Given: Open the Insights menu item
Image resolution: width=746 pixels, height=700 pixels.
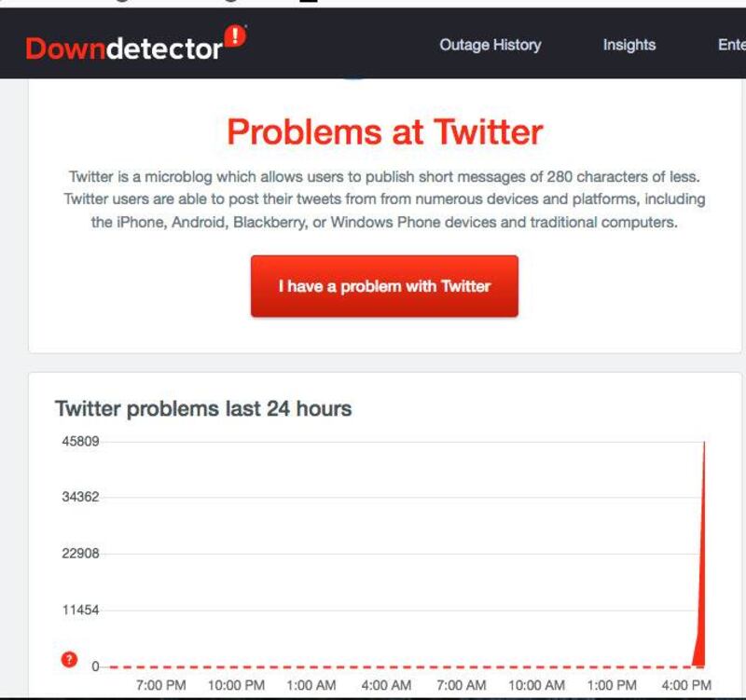Looking at the screenshot, I should [x=629, y=45].
